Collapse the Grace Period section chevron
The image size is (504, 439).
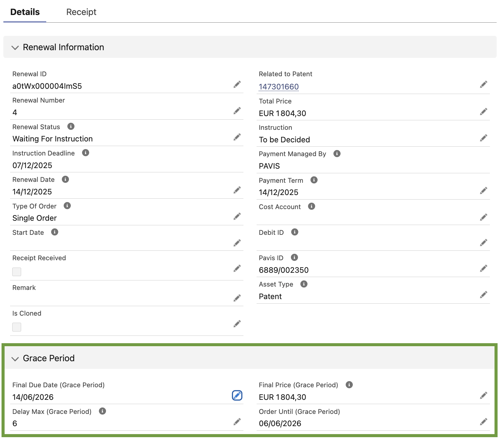pos(15,358)
